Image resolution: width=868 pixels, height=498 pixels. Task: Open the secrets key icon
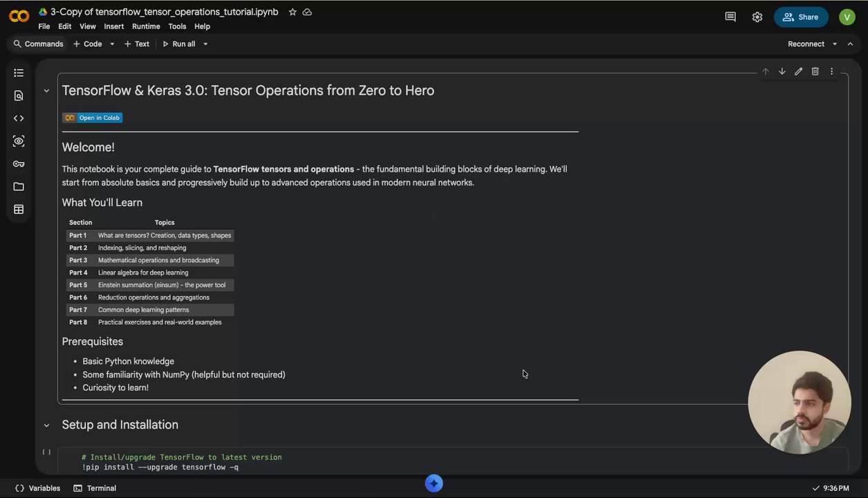pos(19,164)
